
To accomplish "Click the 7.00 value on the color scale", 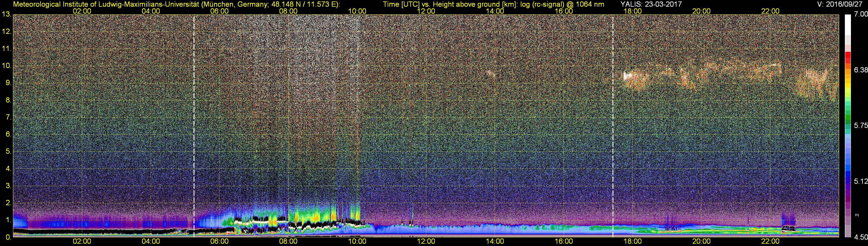I will (x=860, y=14).
